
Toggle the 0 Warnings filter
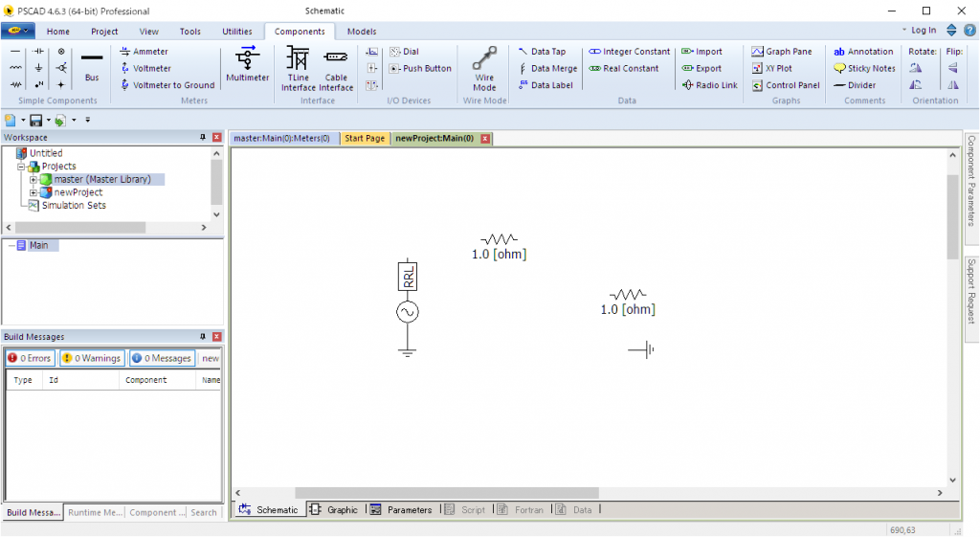[x=91, y=358]
